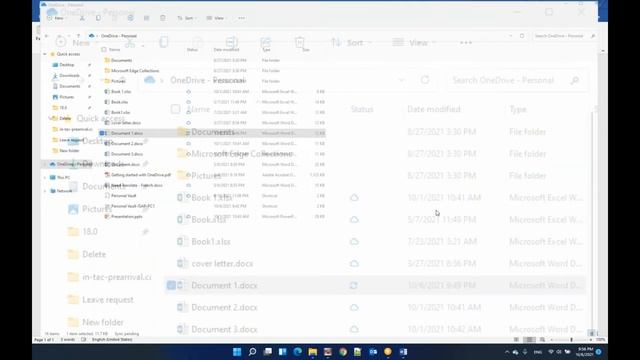The image size is (640, 360).
Task: Click the New button in small Explorer toolbar
Action: click(56, 18)
